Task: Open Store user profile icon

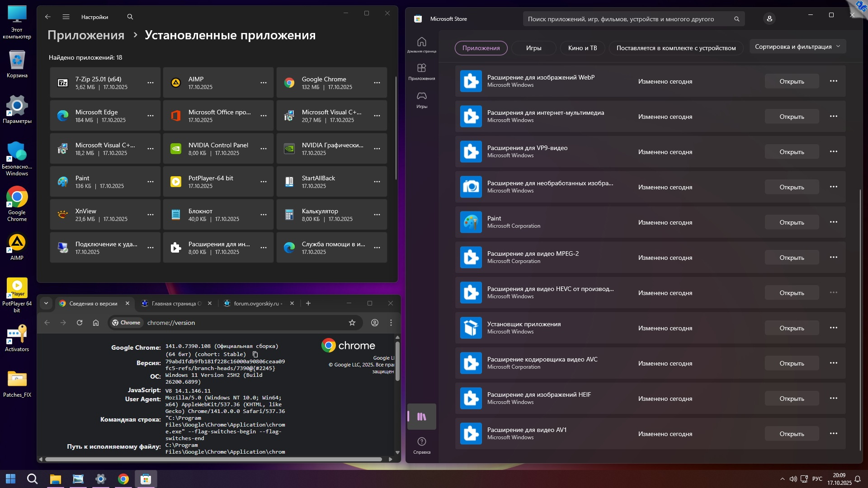Action: (x=769, y=19)
